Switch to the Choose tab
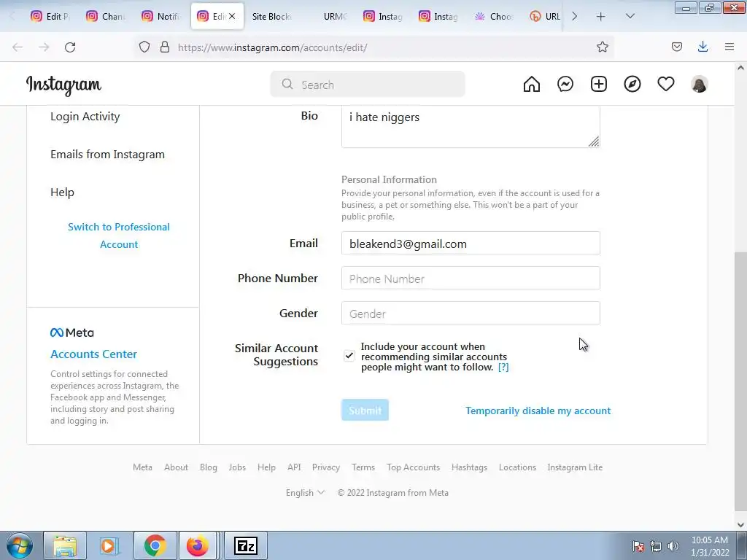Screen dimensions: 747x560 (494, 17)
